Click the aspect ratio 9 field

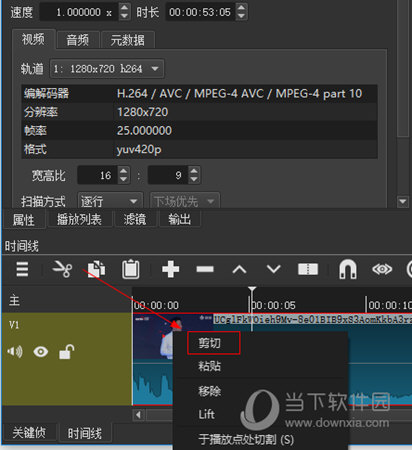(x=169, y=175)
